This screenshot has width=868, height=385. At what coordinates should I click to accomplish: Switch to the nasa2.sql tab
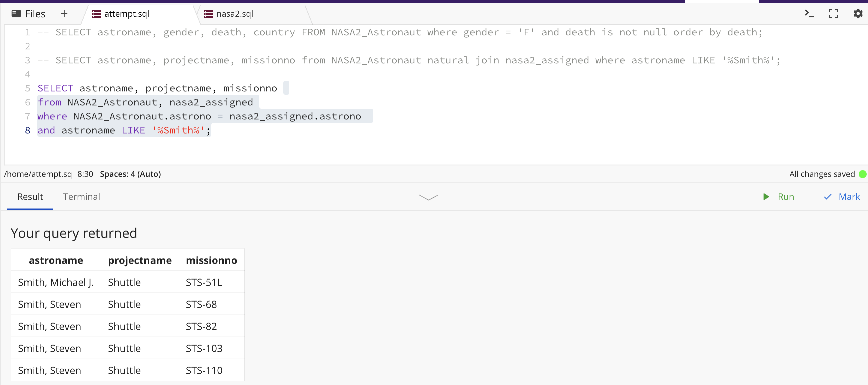point(235,14)
